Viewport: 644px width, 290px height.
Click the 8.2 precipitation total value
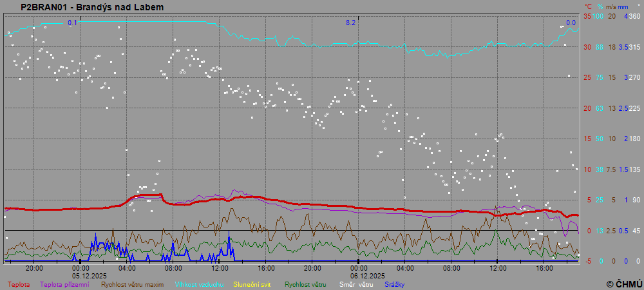pos(350,23)
